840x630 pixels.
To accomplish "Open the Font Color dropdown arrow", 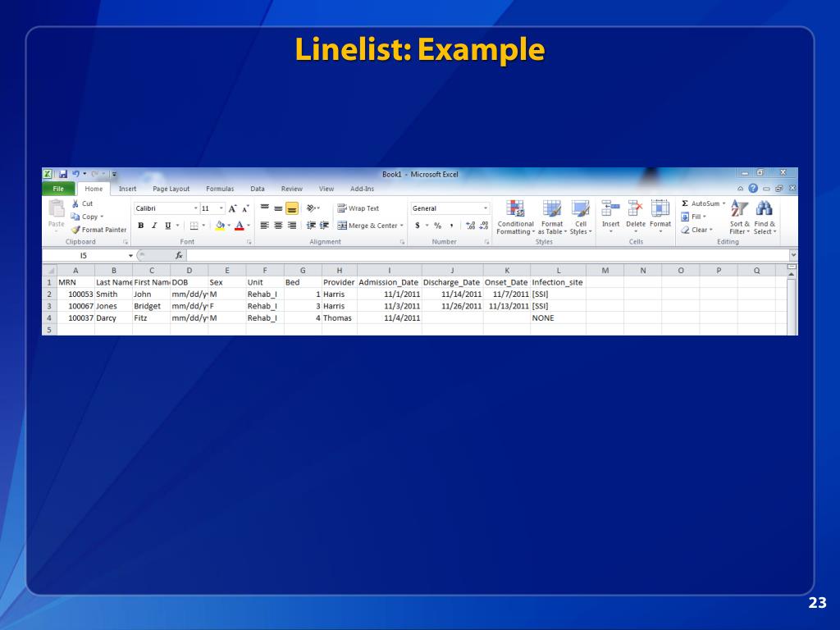I will click(x=249, y=226).
